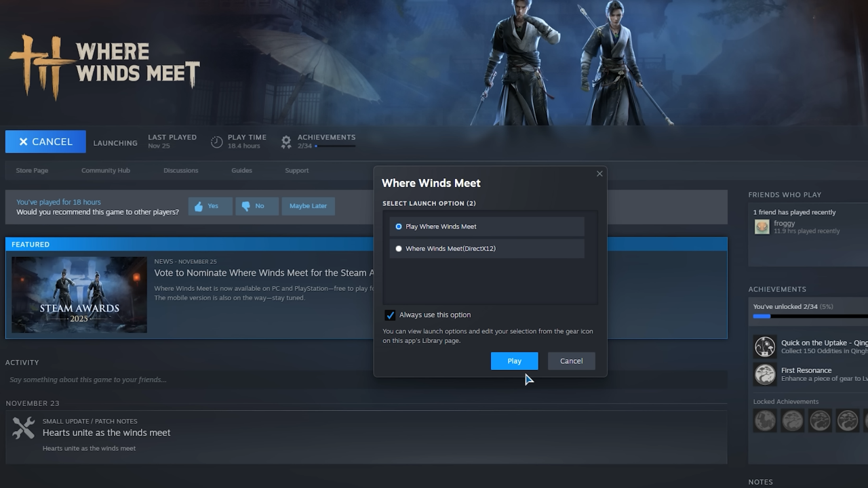Image resolution: width=868 pixels, height=488 pixels.
Task: Open First Resonance achievement icon
Action: pos(765,374)
